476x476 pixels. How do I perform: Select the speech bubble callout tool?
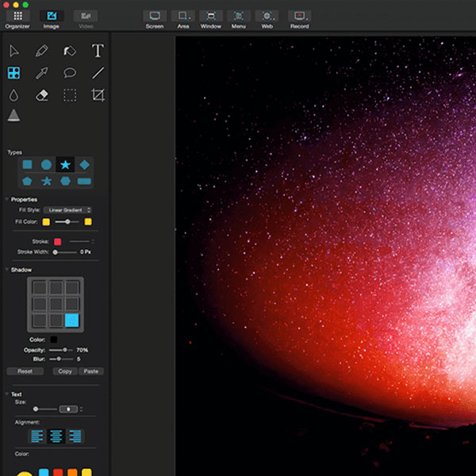70,73
